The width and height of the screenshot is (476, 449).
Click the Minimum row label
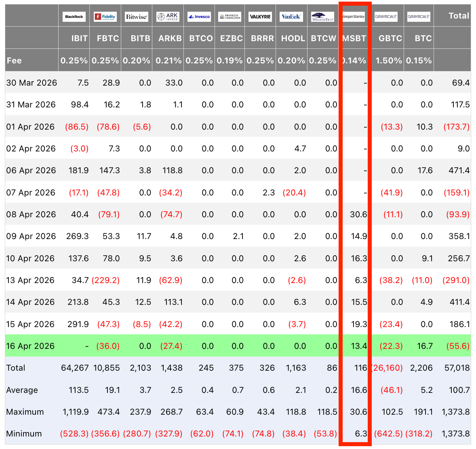point(24,434)
